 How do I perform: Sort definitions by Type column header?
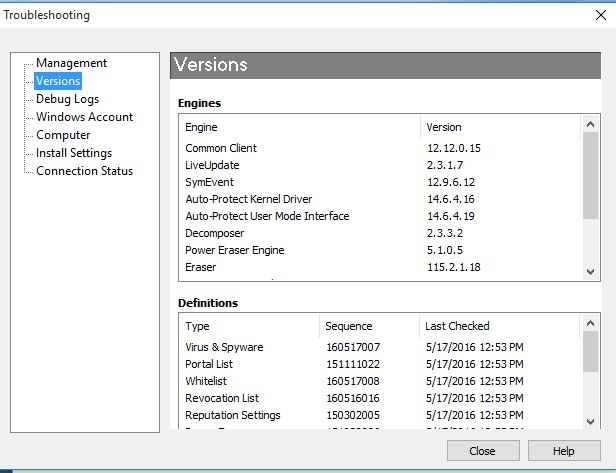pos(250,326)
